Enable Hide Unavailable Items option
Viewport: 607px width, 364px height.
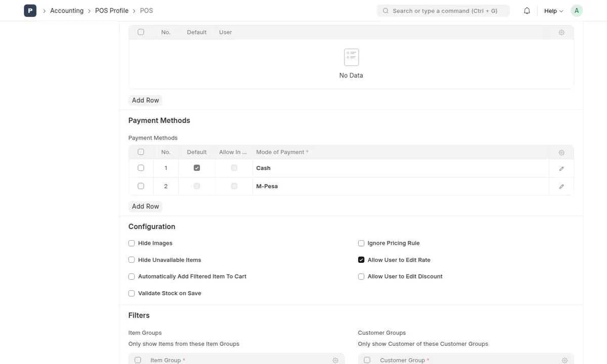pos(132,260)
